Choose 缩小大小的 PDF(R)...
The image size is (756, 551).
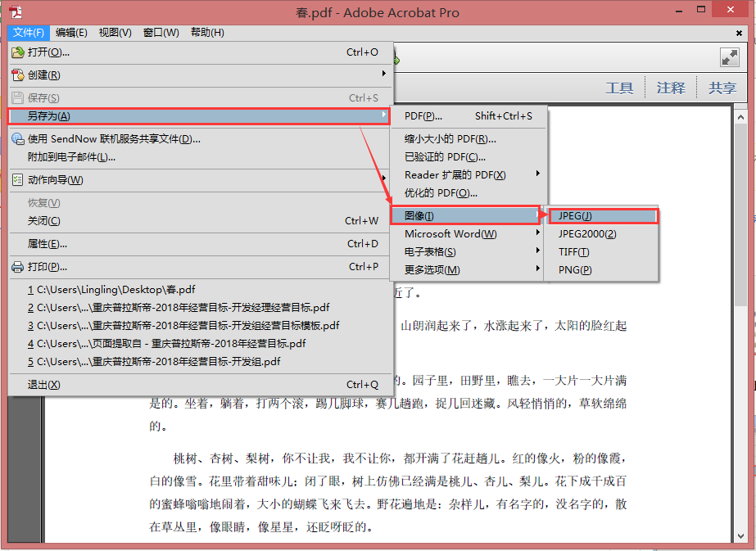[469, 139]
